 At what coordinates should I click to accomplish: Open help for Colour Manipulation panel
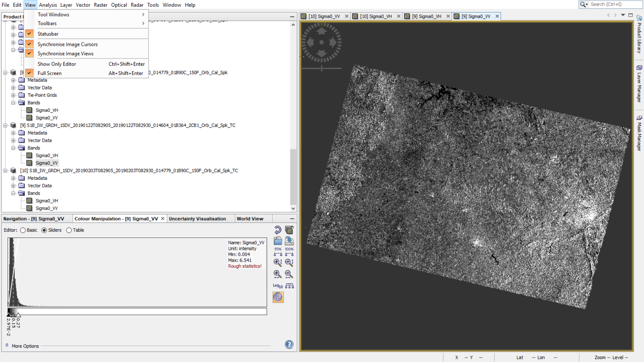tap(289, 344)
